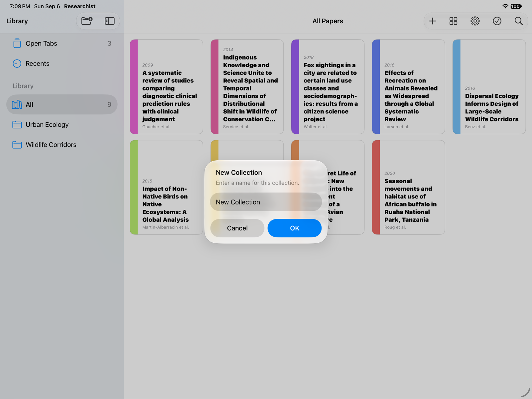Screen dimensions: 532x399
Task: Focus the New Collection name field
Action: 266,202
